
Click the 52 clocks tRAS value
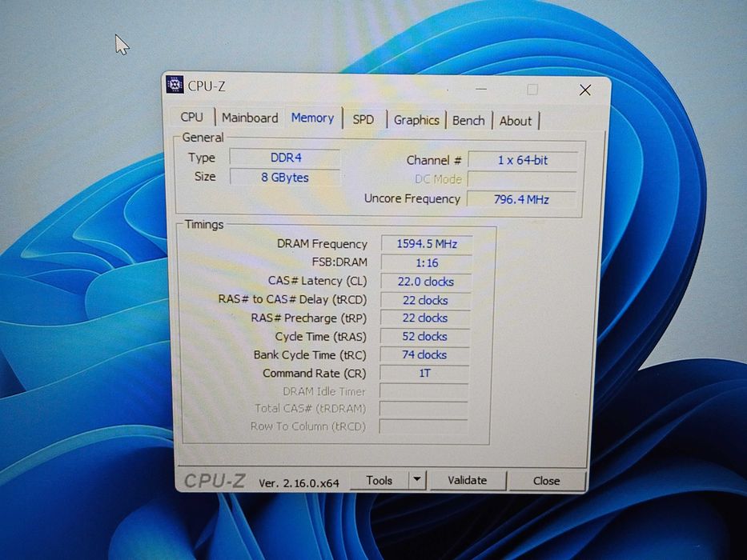pyautogui.click(x=424, y=337)
